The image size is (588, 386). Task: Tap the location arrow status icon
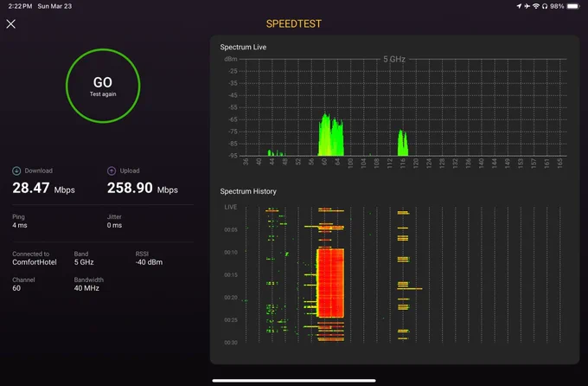pyautogui.click(x=519, y=6)
